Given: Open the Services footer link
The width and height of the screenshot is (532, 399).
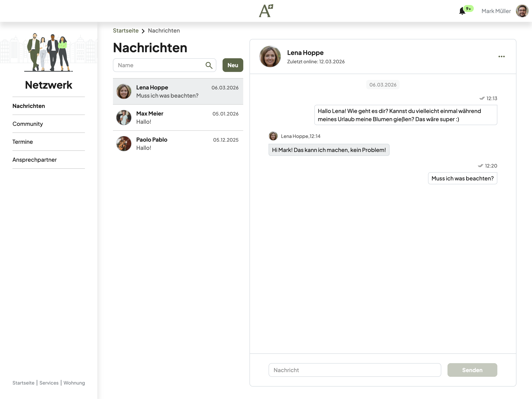Looking at the screenshot, I should point(49,383).
